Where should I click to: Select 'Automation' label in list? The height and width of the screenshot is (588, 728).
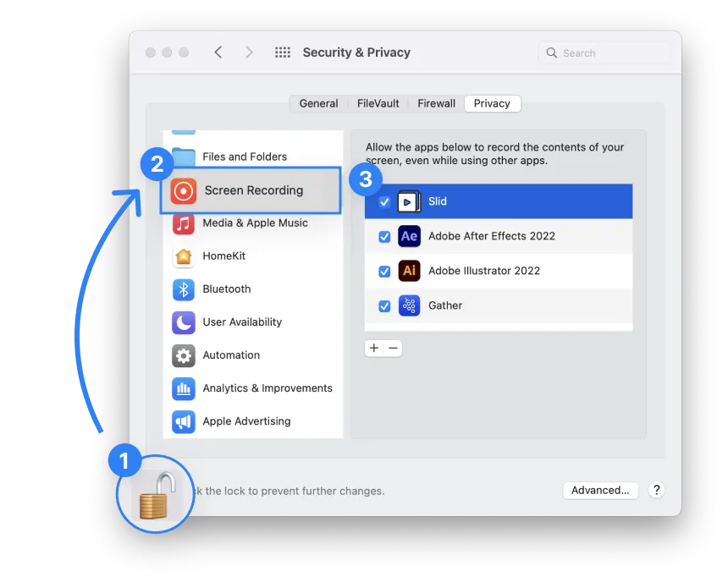click(231, 355)
